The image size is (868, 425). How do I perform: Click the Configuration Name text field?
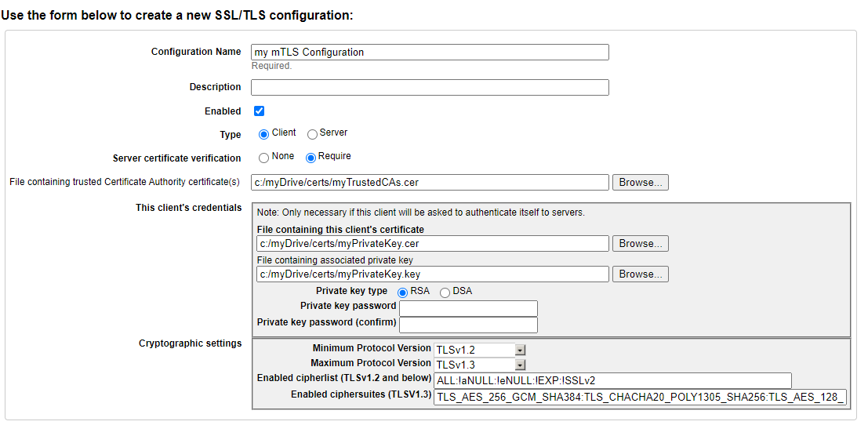pos(430,52)
